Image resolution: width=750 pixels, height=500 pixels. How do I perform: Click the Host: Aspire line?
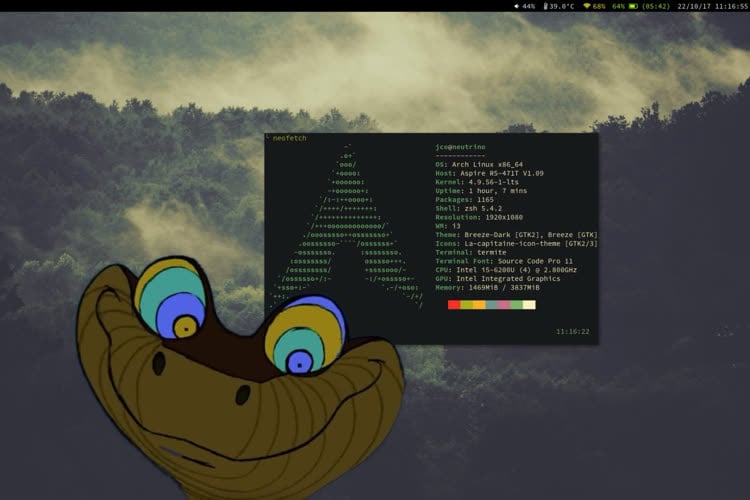click(x=489, y=173)
